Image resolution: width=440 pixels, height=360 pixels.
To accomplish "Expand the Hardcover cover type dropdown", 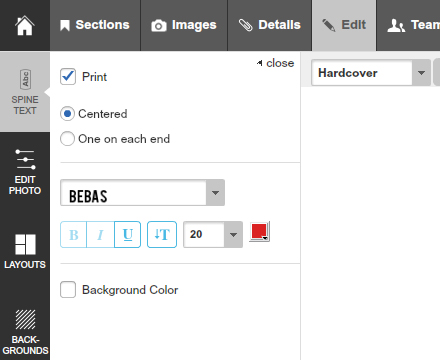I will pos(371,73).
